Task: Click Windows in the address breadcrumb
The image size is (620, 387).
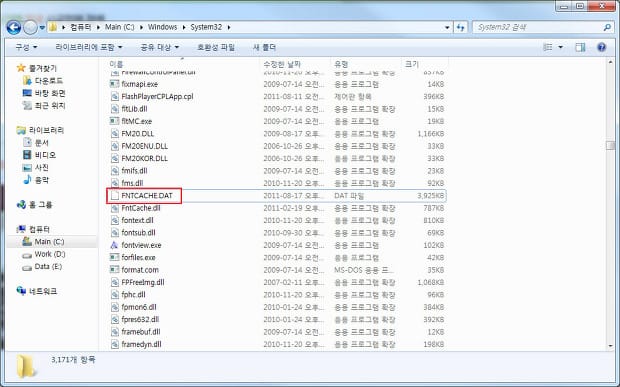Action: [x=163, y=27]
